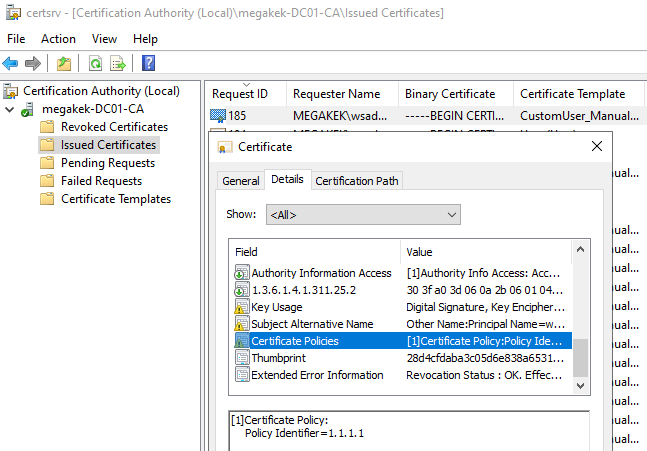The width and height of the screenshot is (647, 451).
Task: Select the Thumbprint field row
Action: coord(280,358)
